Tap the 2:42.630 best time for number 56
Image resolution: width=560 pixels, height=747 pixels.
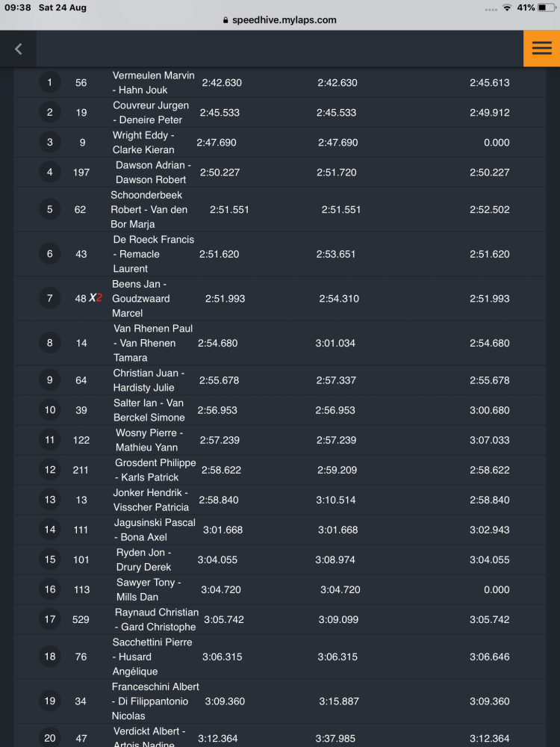222,82
